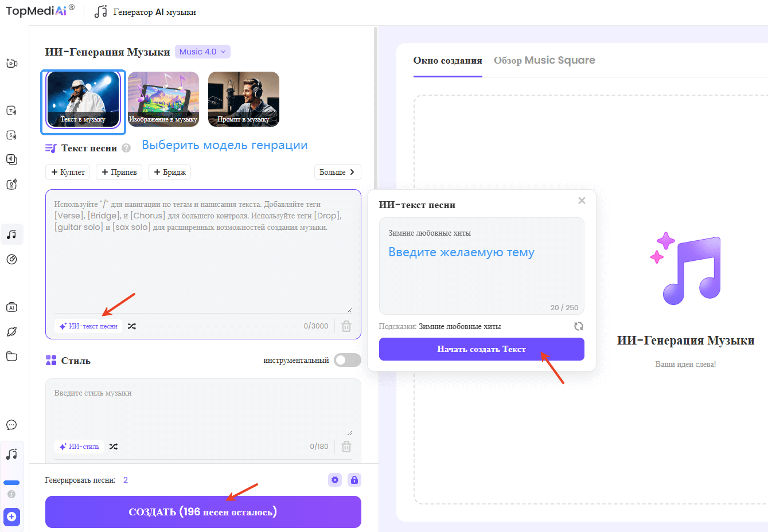Click the ИИ-Генерация Музыки panel heading

point(107,52)
